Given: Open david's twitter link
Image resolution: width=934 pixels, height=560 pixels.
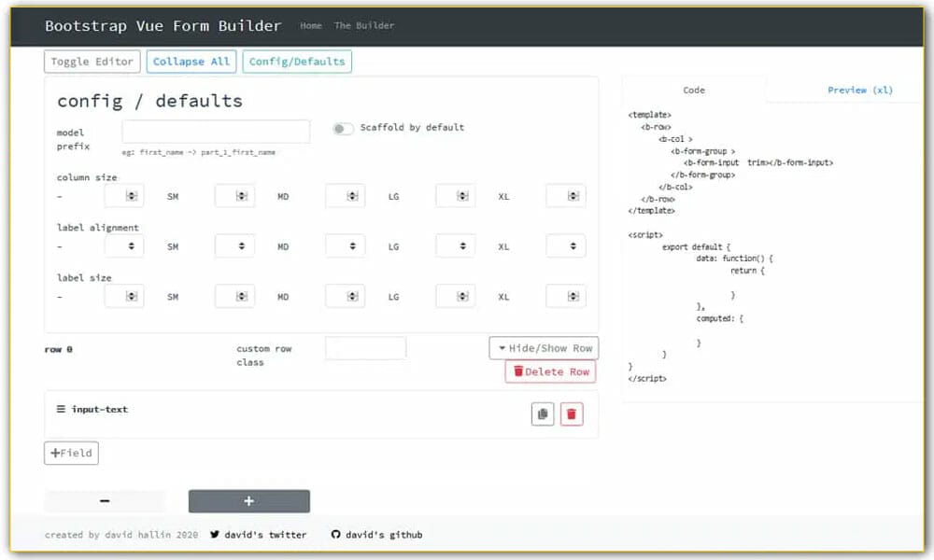Looking at the screenshot, I should coord(259,535).
